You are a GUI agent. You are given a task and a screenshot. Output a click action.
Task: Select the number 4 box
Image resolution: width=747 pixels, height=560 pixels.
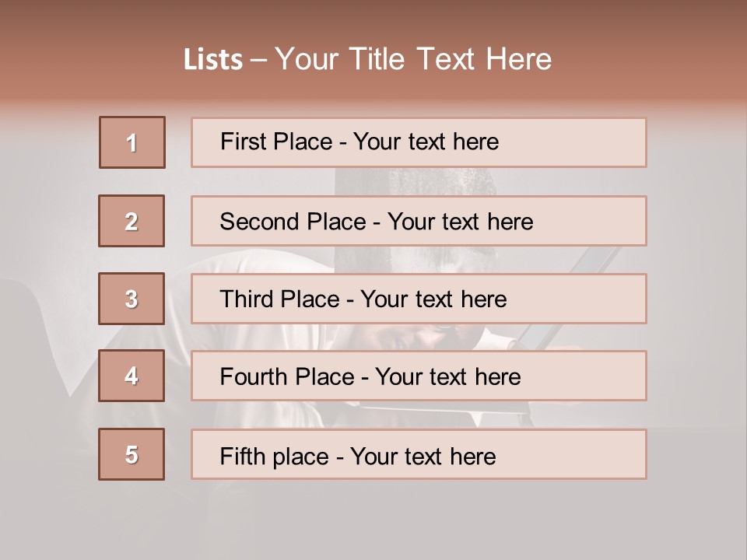tap(132, 376)
